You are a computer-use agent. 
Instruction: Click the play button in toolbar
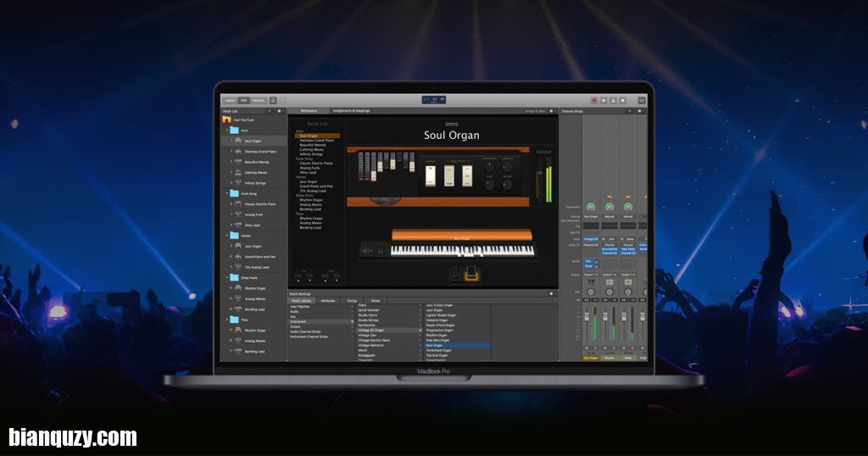click(x=604, y=101)
